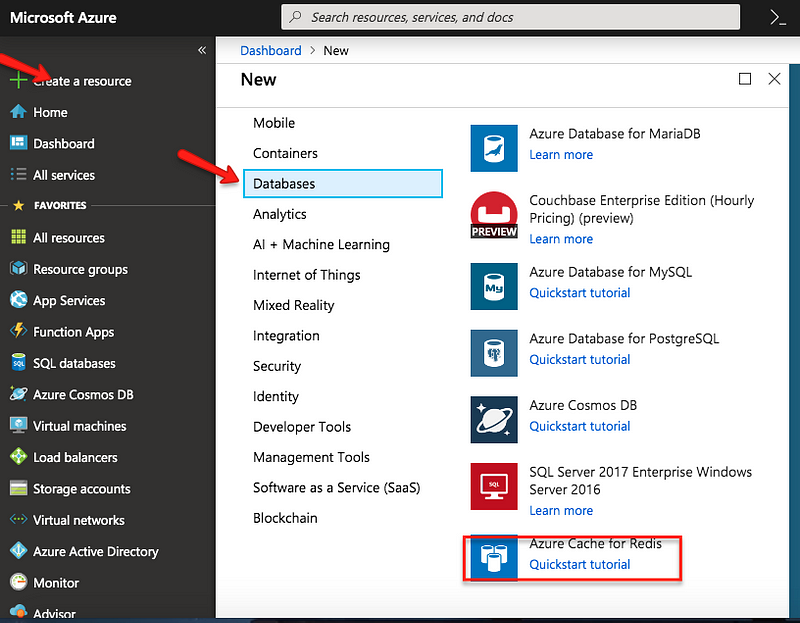Click Azure Cache for Redis title
The image size is (800, 623).
[595, 543]
